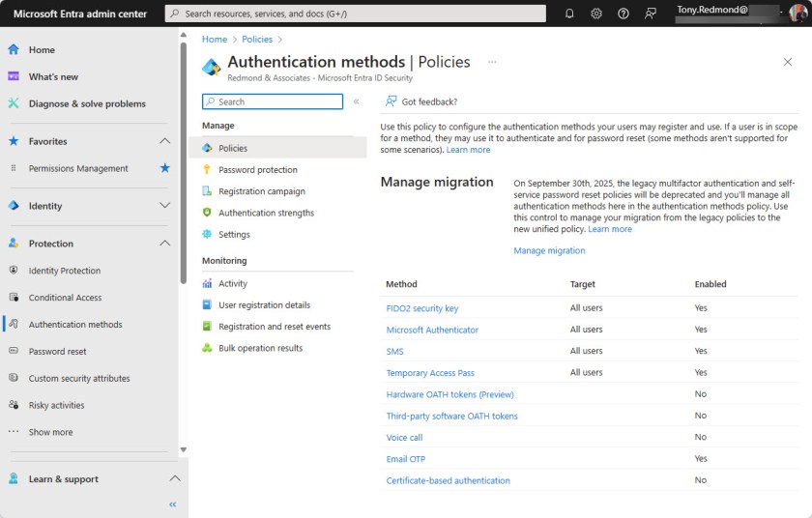The height and width of the screenshot is (518, 812).
Task: Click the Got feedback? button
Action: pyautogui.click(x=421, y=101)
